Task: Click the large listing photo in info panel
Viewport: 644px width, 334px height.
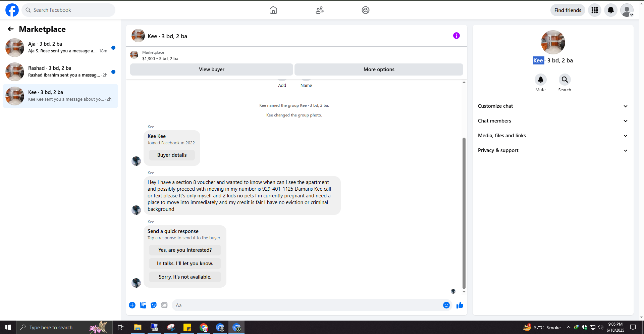Action: tap(553, 42)
